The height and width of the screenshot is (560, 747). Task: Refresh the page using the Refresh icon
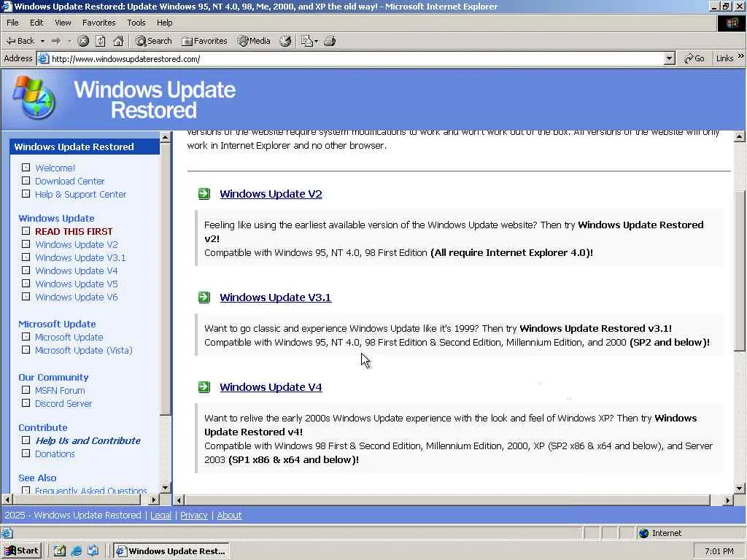click(101, 41)
